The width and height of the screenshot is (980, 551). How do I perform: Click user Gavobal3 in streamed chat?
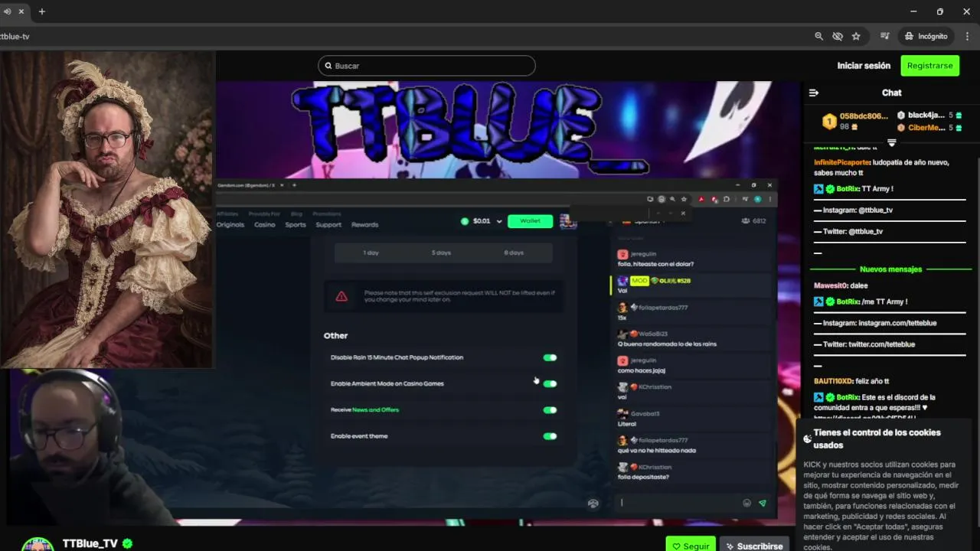pyautogui.click(x=645, y=414)
